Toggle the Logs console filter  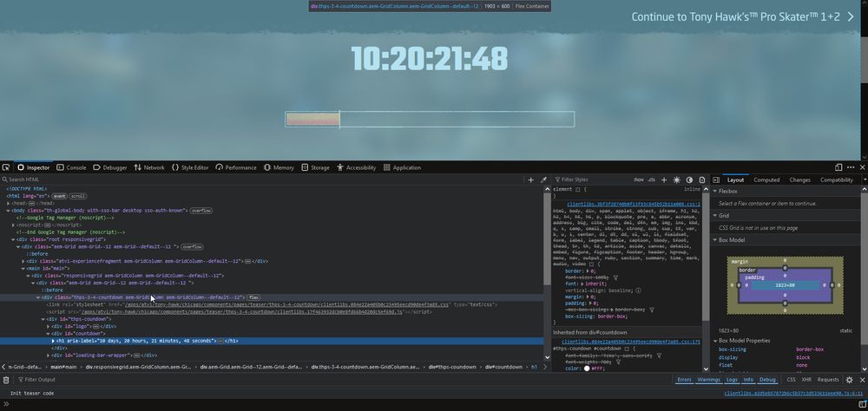tap(732, 380)
